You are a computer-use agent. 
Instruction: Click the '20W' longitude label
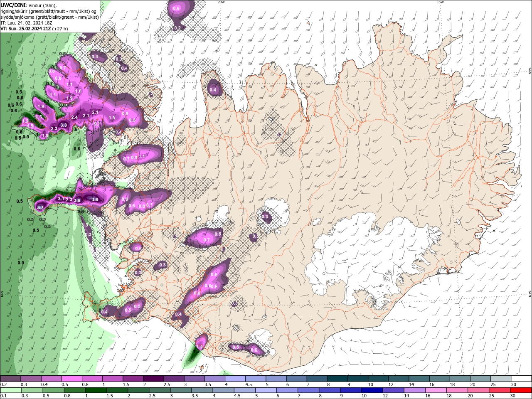click(221, 2)
